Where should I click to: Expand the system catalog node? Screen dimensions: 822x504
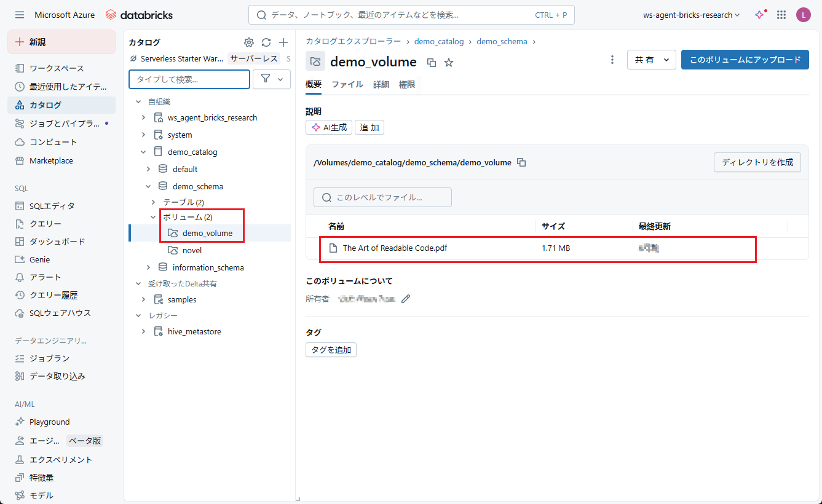pos(143,135)
